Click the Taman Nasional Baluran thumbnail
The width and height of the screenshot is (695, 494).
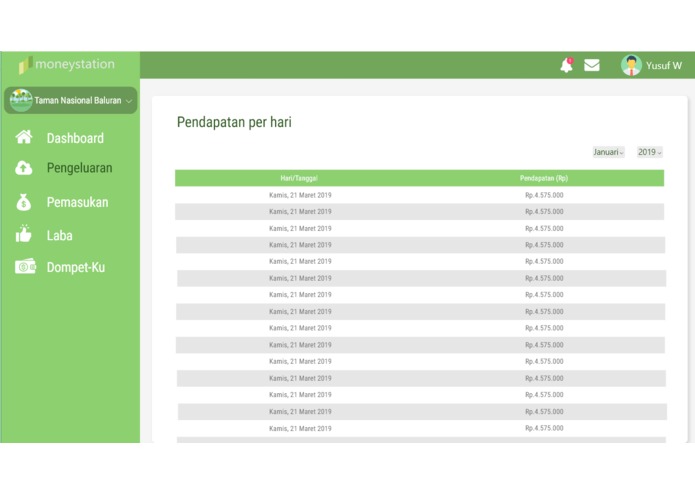pos(21,100)
